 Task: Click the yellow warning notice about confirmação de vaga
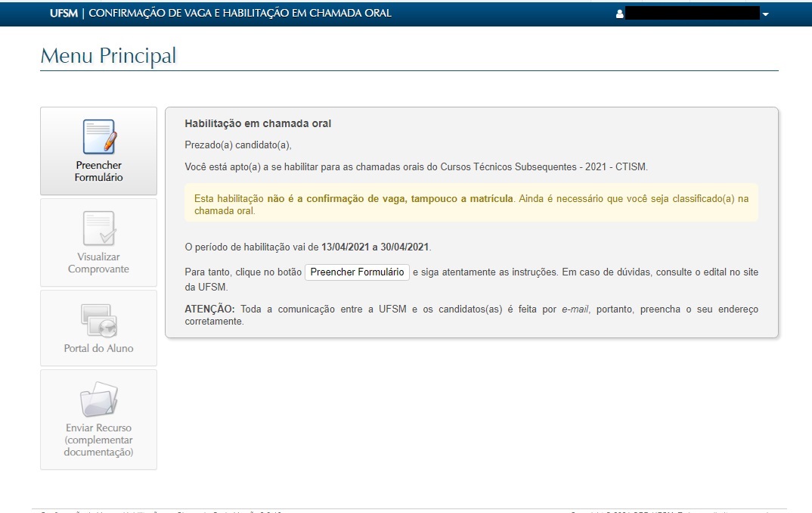(x=471, y=204)
